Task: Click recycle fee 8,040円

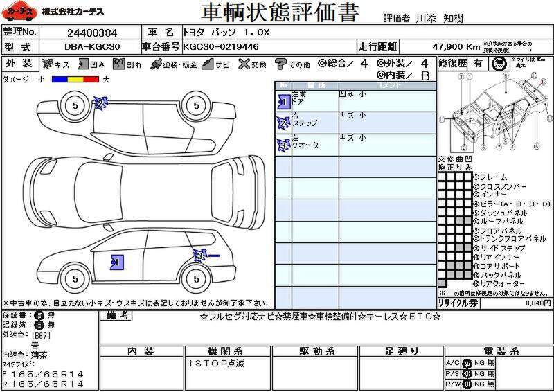Action: (538, 303)
